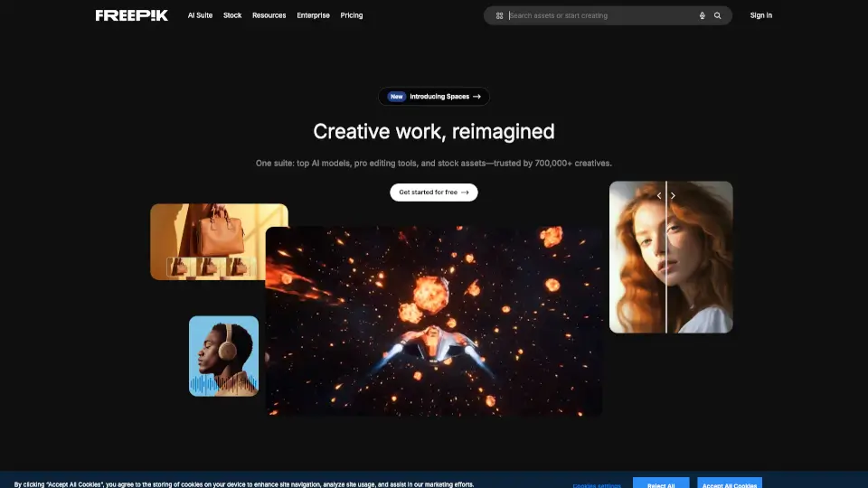Screen dimensions: 868x488
Task: Click Accept All Cookies button
Action: [729, 483]
